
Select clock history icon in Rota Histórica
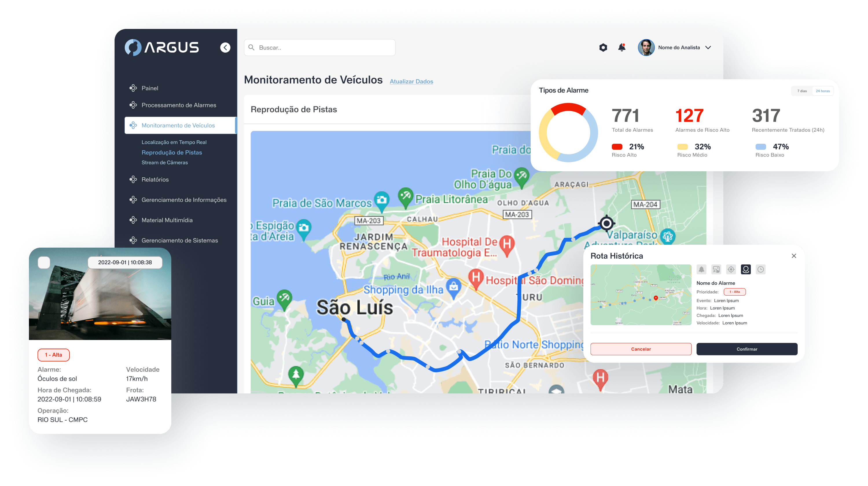760,269
